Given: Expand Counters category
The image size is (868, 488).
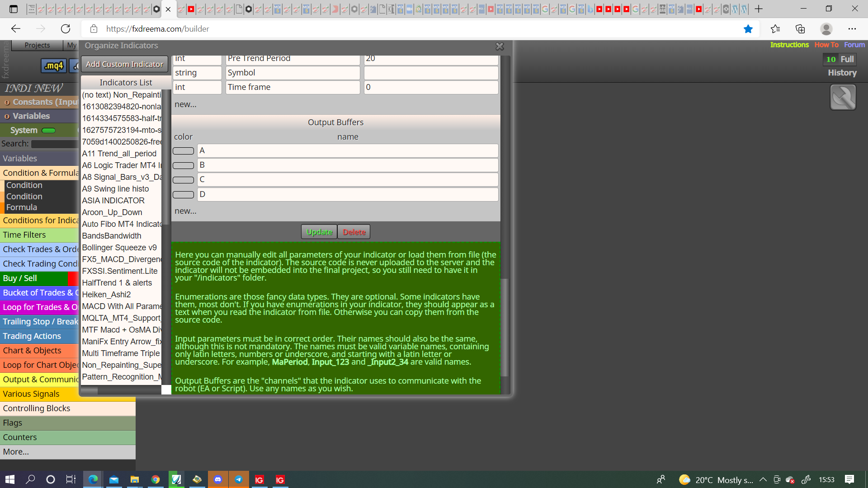Looking at the screenshot, I should pos(68,437).
